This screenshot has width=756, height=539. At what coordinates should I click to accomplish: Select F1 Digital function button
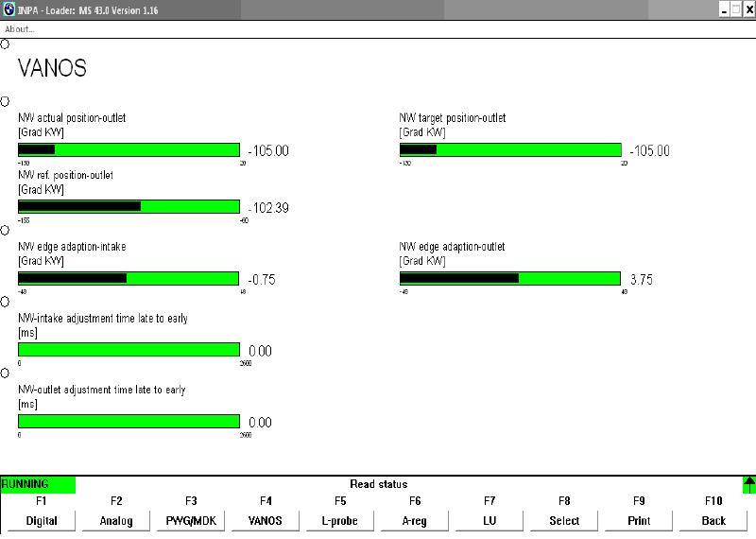click(x=42, y=521)
